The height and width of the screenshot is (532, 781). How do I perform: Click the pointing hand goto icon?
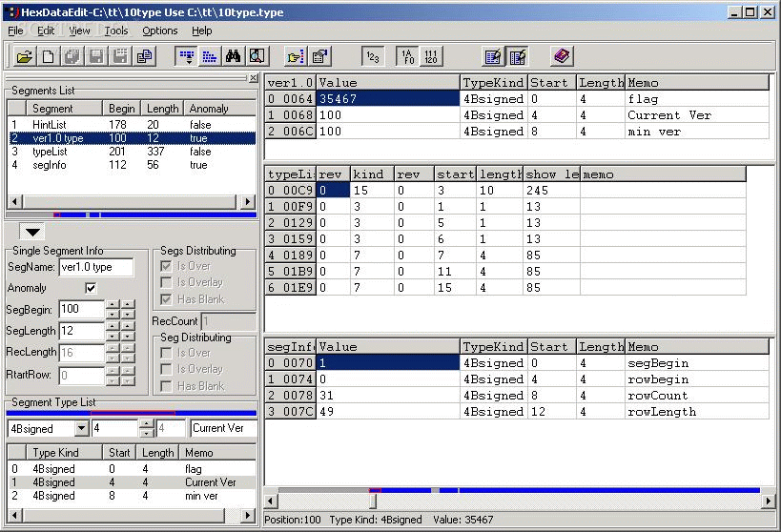pyautogui.click(x=296, y=57)
